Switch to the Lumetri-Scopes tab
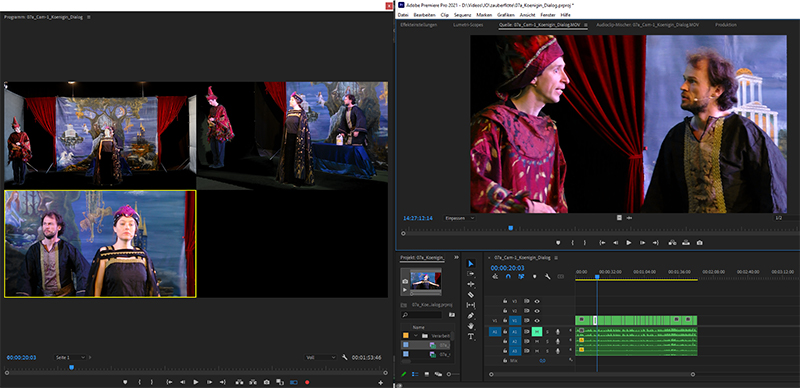This screenshot has height=388, width=800. tap(468, 25)
